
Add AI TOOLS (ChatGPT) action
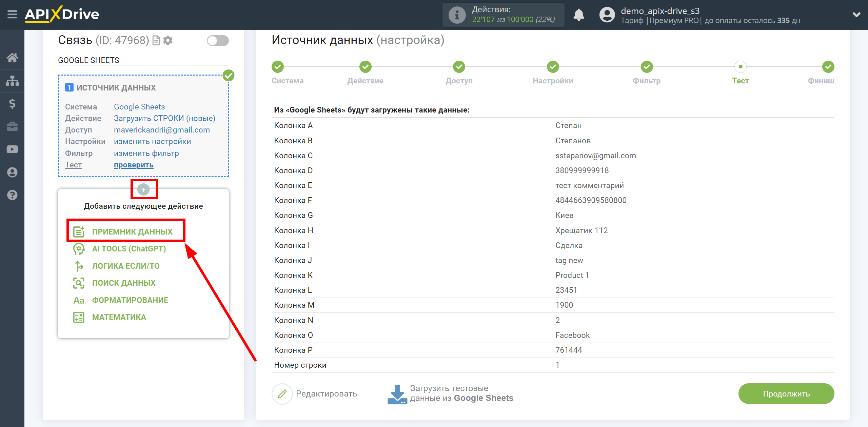[129, 249]
